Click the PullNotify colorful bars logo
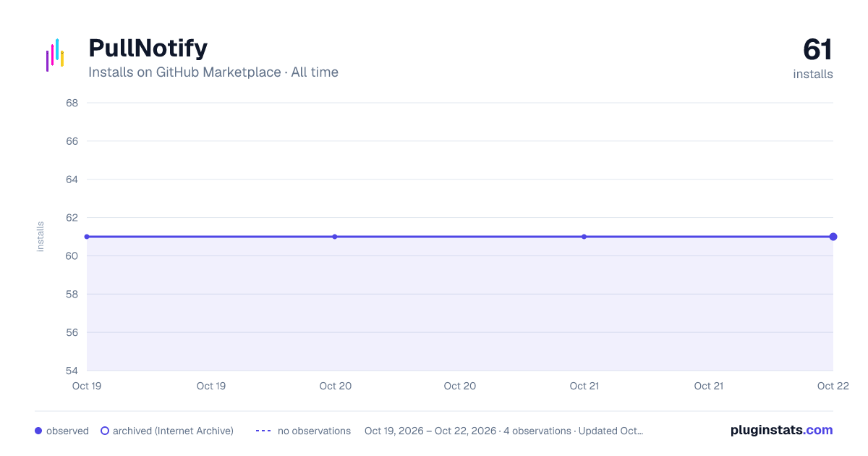868x456 pixels. [55, 55]
